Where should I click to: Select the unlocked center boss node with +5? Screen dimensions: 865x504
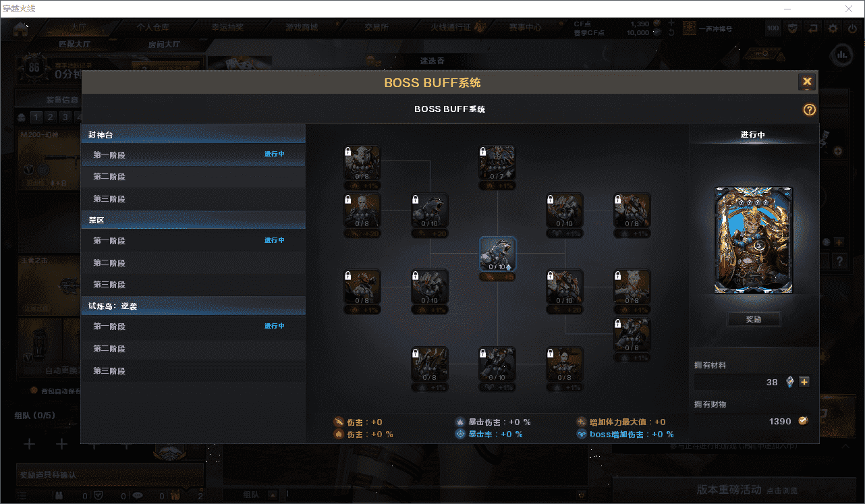pos(498,254)
